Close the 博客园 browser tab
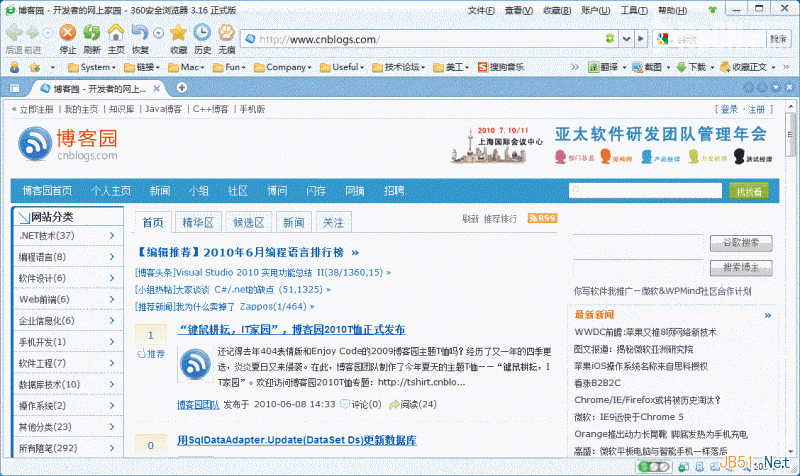 pyautogui.click(x=157, y=89)
